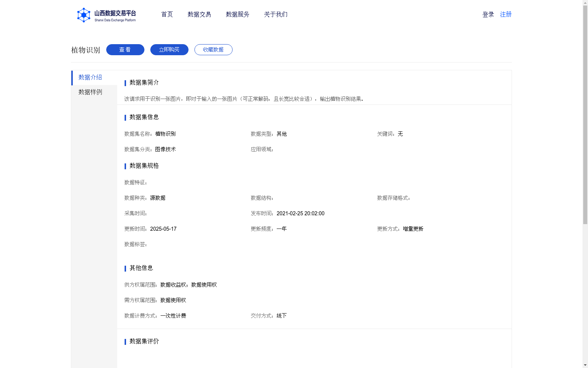Open the 关于我们 navigation item

point(276,14)
